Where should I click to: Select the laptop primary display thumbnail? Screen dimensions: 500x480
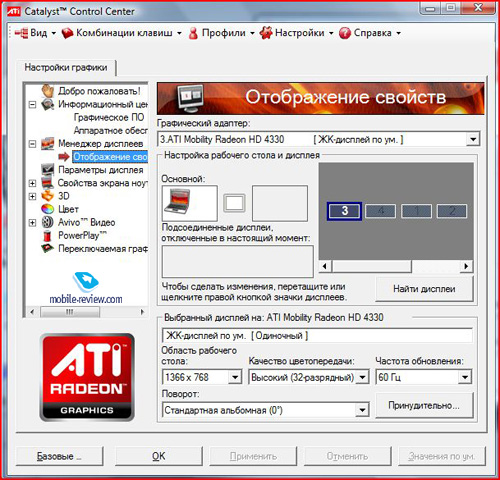pos(189,203)
